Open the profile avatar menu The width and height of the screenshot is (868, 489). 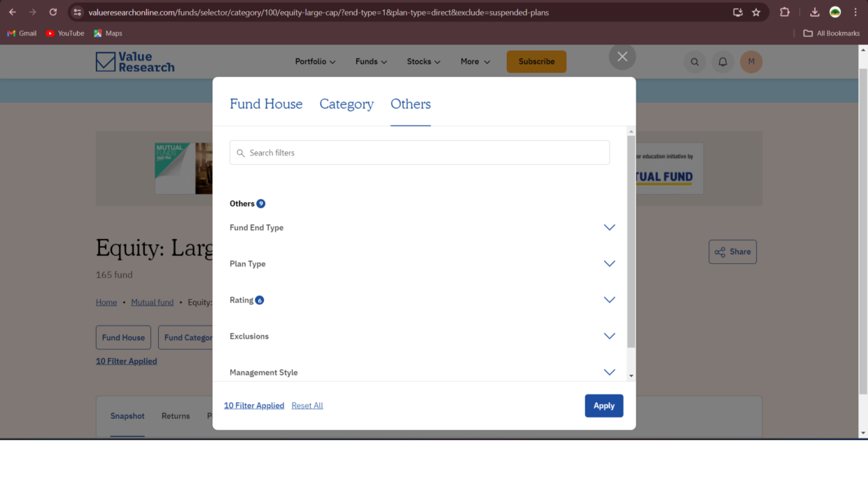[751, 62]
